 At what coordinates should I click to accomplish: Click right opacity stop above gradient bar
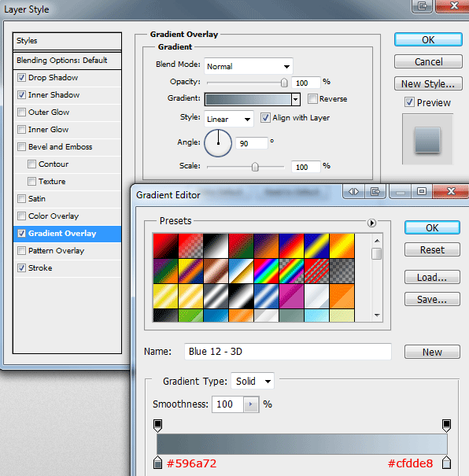446,426
